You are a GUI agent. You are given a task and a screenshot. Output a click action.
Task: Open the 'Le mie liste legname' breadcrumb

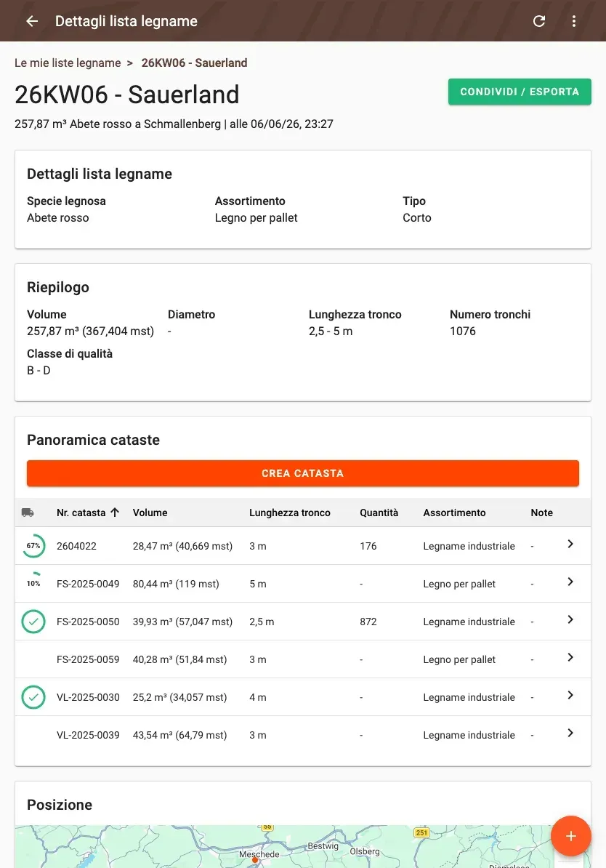(68, 63)
